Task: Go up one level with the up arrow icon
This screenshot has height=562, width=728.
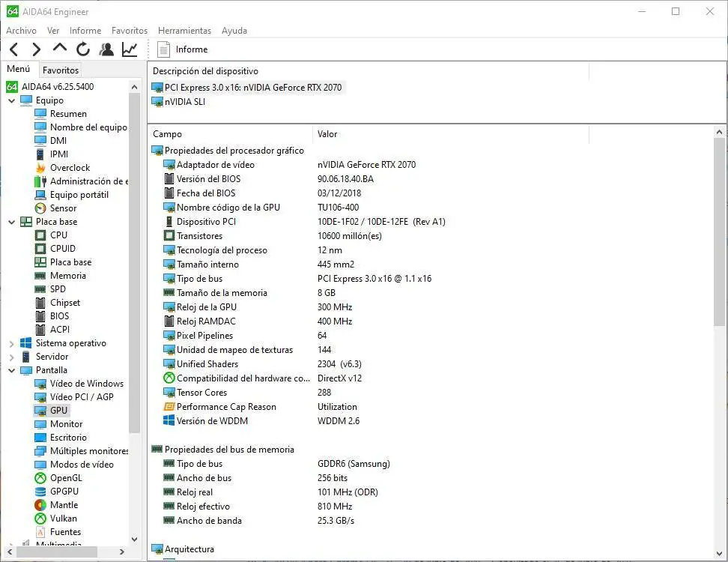Action: pos(59,48)
